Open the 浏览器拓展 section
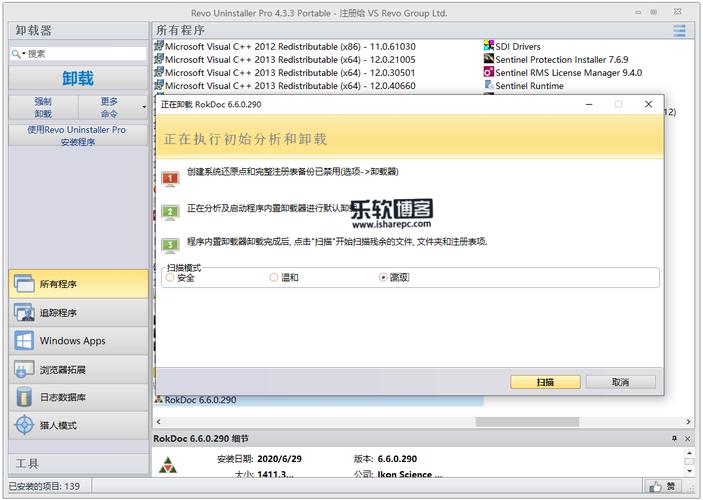 coord(78,370)
